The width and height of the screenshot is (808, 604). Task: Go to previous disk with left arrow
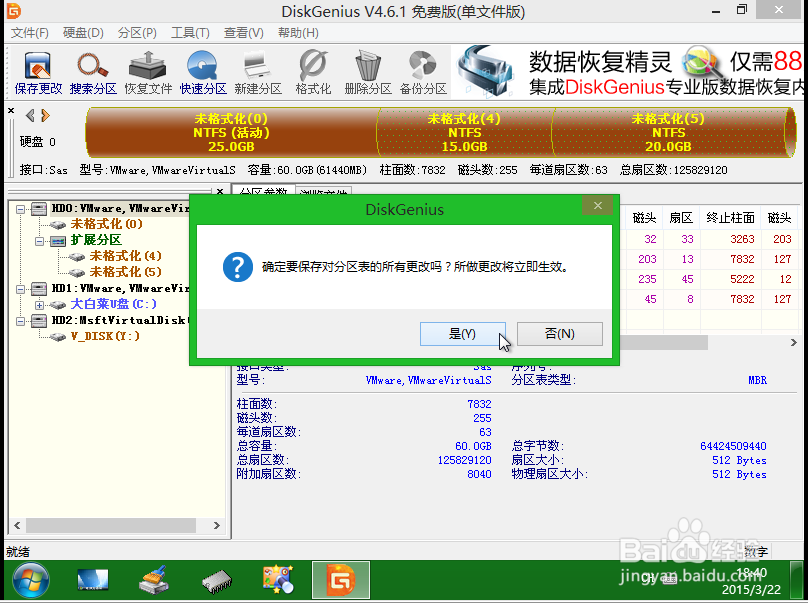pos(30,115)
